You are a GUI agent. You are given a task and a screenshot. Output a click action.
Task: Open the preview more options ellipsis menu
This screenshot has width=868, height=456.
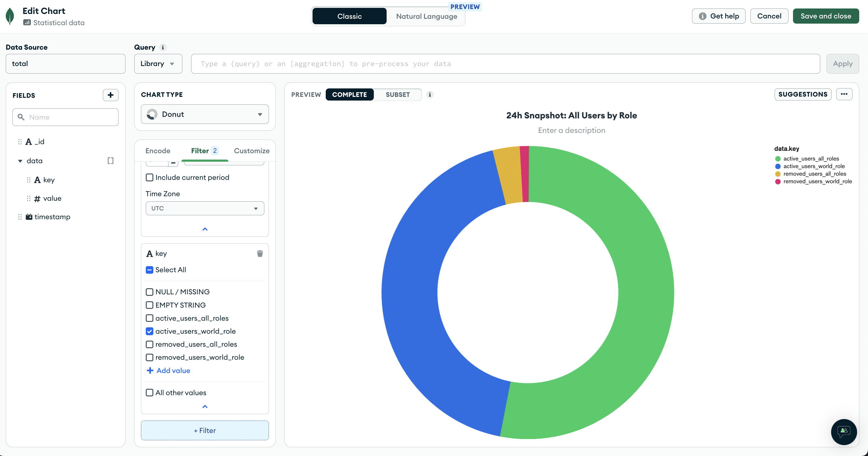point(844,94)
